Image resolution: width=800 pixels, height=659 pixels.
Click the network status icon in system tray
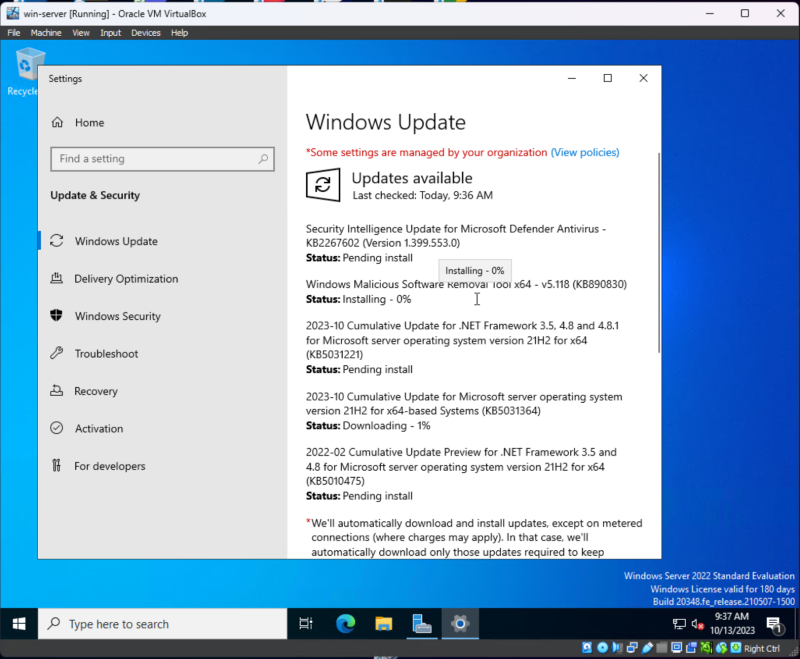(680, 623)
